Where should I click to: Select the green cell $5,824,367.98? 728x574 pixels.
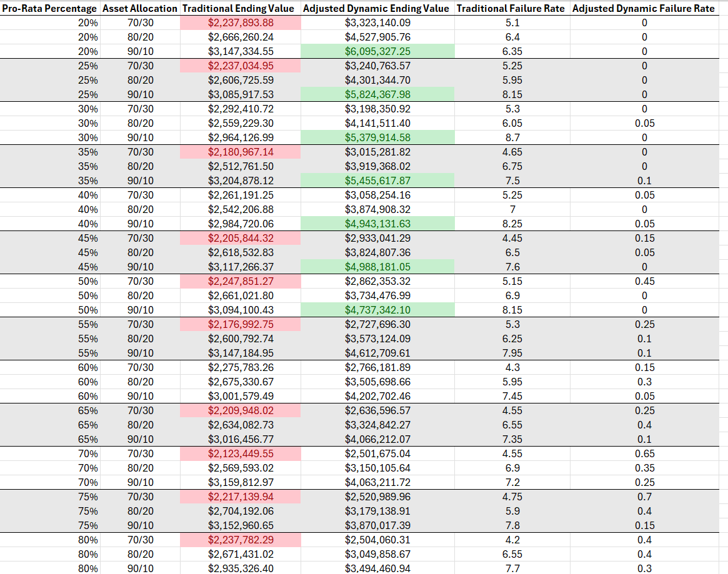click(x=377, y=95)
